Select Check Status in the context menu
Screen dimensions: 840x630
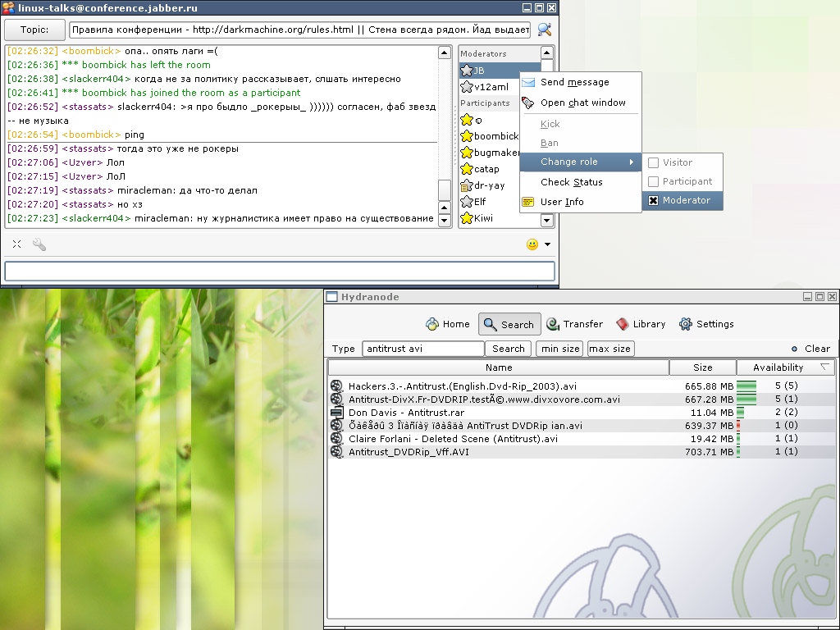point(572,182)
